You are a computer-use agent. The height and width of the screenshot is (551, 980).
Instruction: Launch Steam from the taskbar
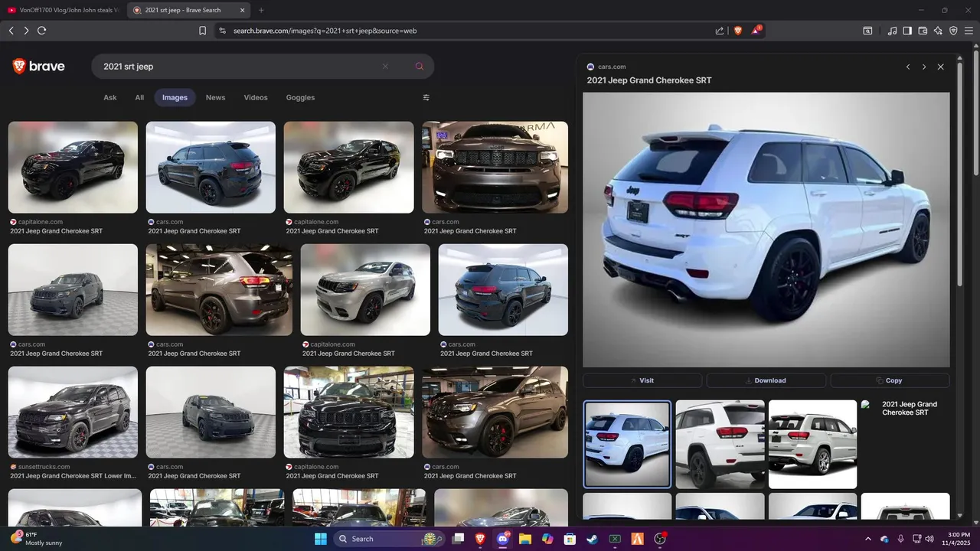(x=593, y=539)
